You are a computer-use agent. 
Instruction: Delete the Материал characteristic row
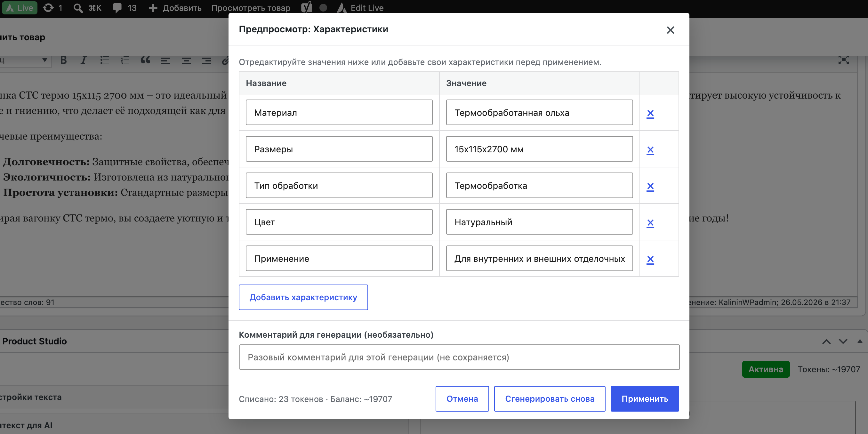[x=650, y=114]
